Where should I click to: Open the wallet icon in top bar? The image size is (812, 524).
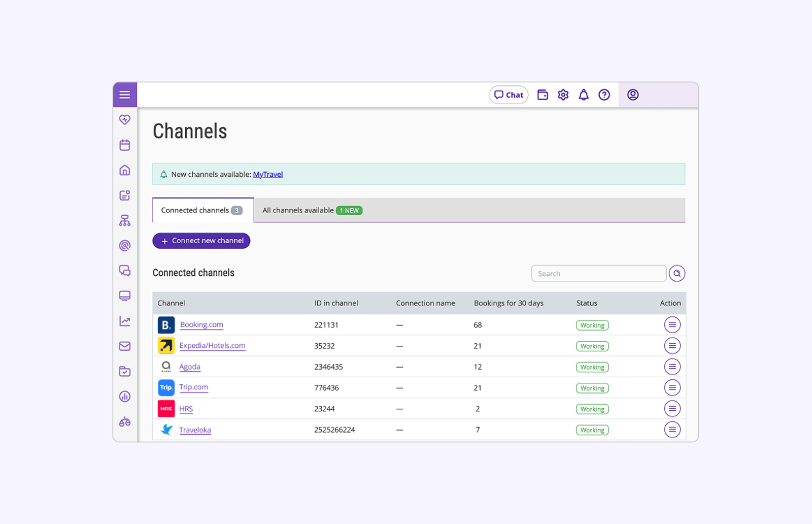click(x=543, y=95)
